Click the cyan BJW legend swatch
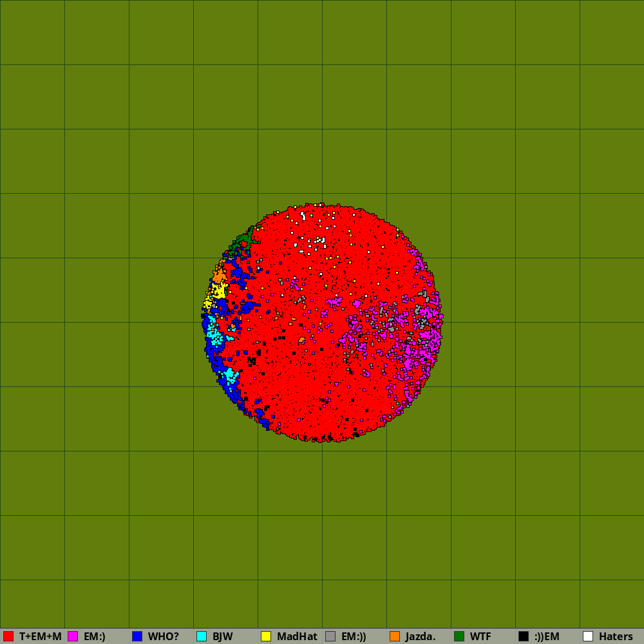Screen dimensions: 644x644 202,636
